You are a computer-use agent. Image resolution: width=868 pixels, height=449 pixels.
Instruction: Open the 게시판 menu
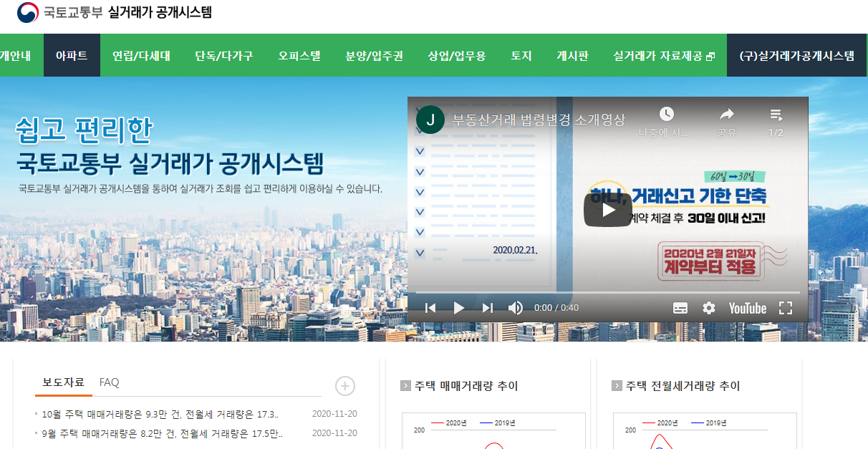(572, 55)
